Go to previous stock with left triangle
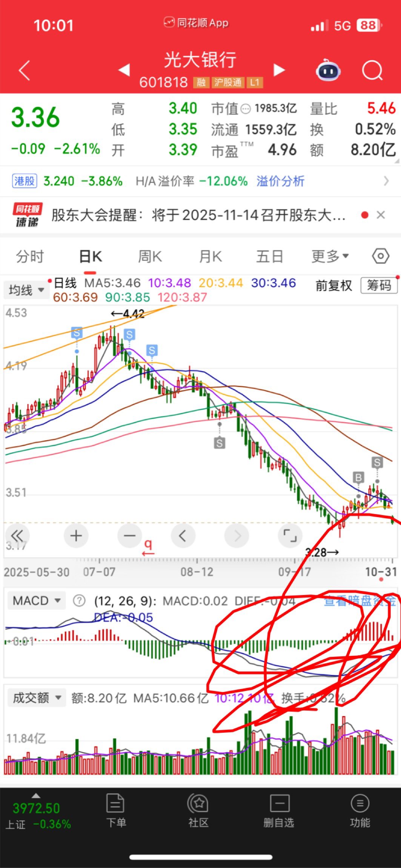This screenshot has height=868, width=401. click(x=124, y=70)
